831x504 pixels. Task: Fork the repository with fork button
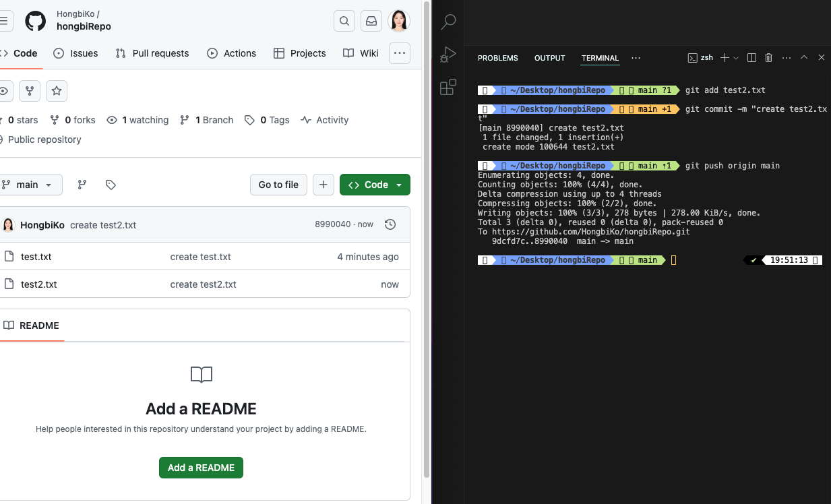pos(30,90)
